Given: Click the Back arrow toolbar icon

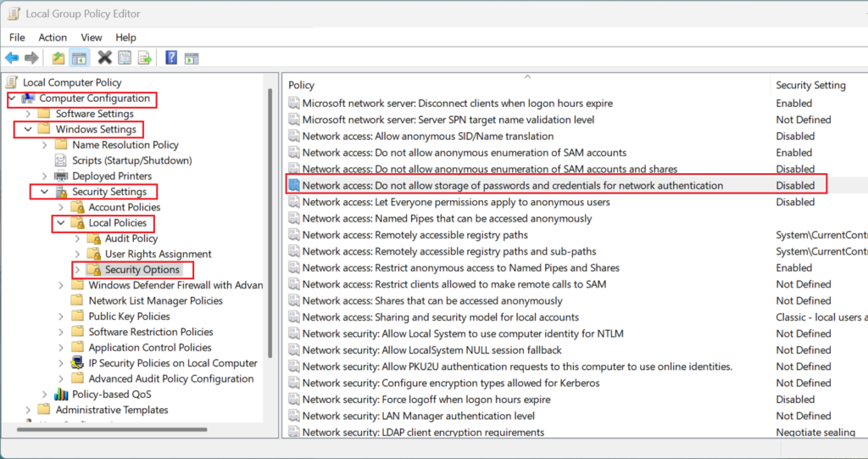Looking at the screenshot, I should [12, 58].
